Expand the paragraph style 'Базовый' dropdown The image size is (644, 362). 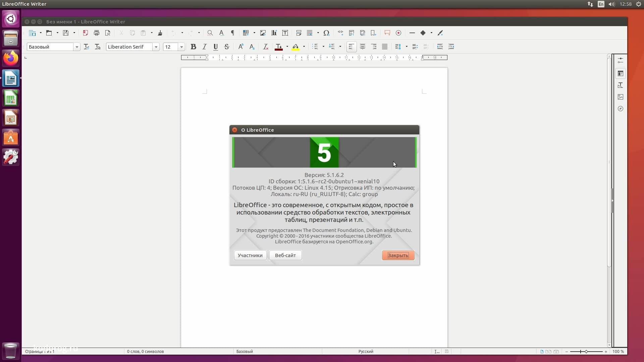point(77,47)
